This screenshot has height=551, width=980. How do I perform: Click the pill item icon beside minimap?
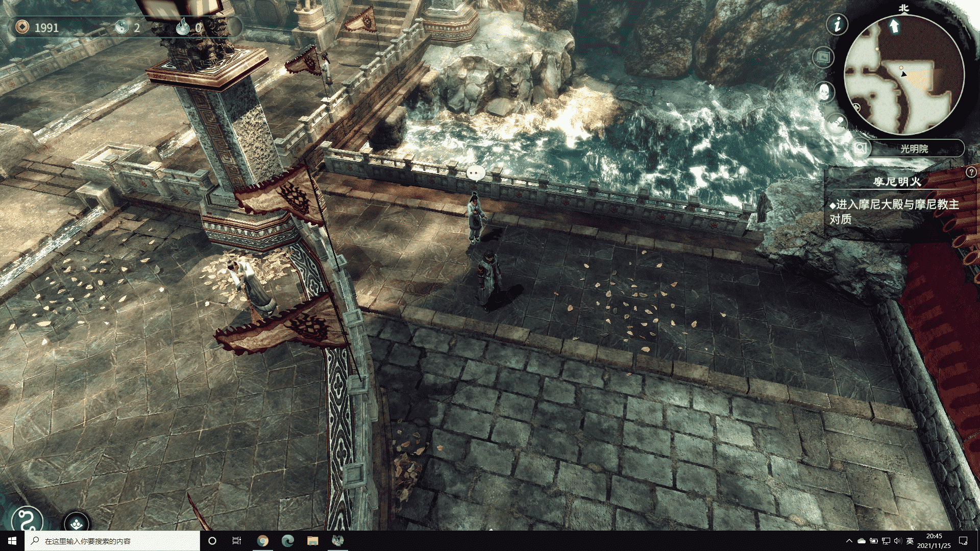(837, 123)
